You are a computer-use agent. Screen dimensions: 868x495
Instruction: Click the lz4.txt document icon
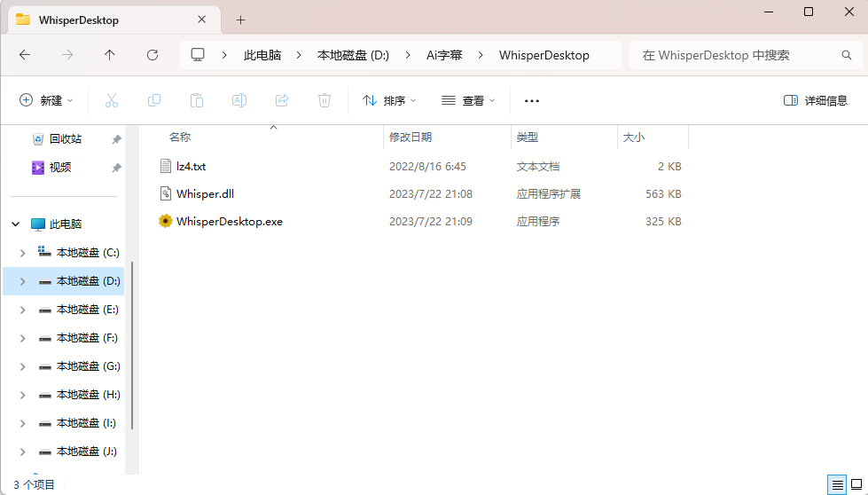[166, 166]
